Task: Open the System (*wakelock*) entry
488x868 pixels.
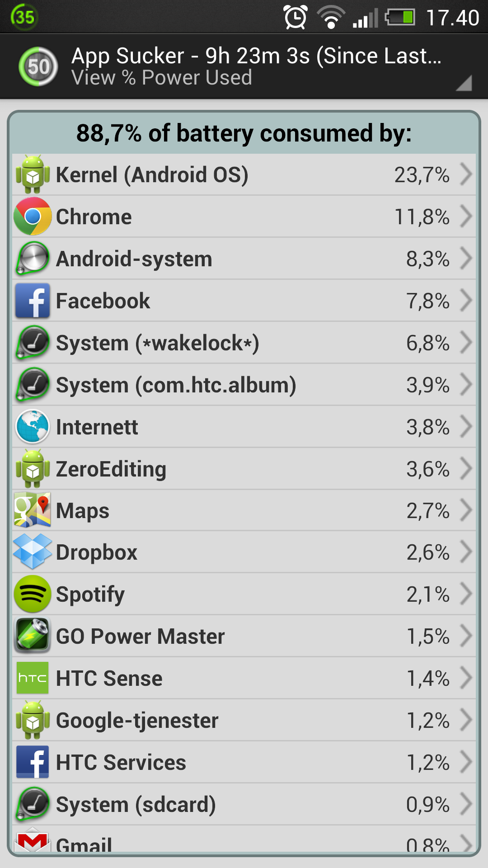Action: [x=244, y=343]
